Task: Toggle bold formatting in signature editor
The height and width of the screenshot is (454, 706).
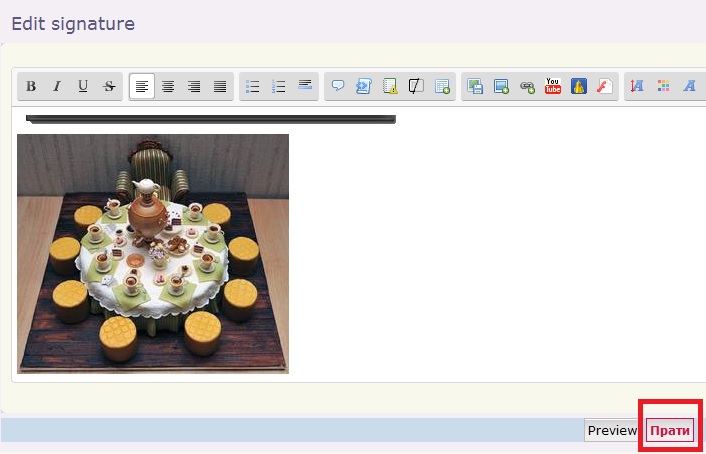Action: 31,86
